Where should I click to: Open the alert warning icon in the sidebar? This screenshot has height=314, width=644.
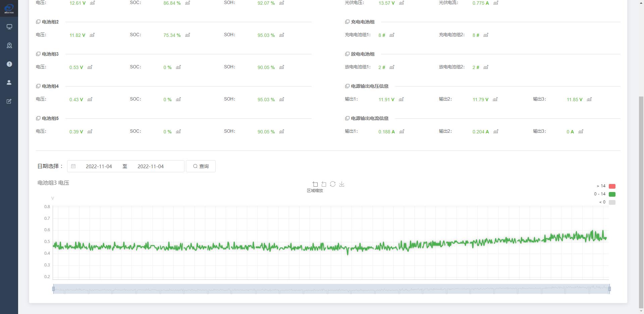[9, 64]
